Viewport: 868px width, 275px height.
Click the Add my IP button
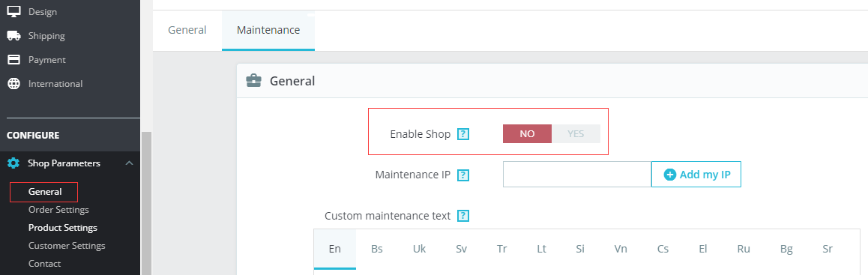[x=696, y=175]
